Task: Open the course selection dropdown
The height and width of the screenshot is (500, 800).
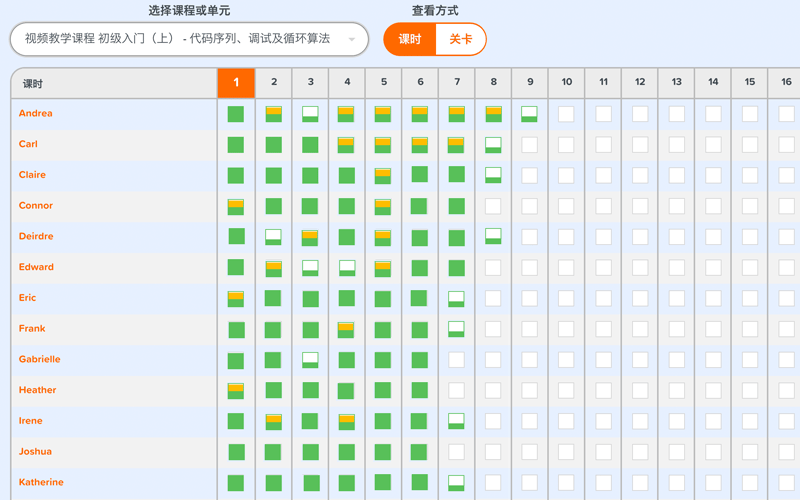Action: pyautogui.click(x=189, y=39)
